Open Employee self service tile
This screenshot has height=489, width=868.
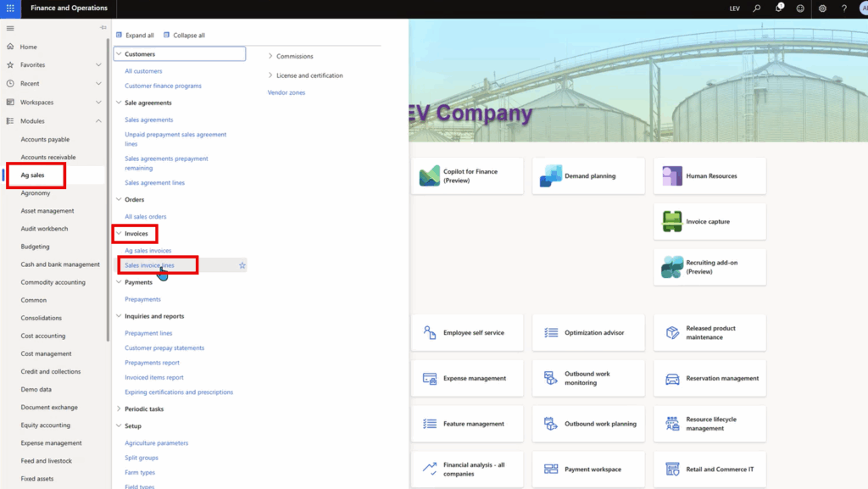point(467,332)
